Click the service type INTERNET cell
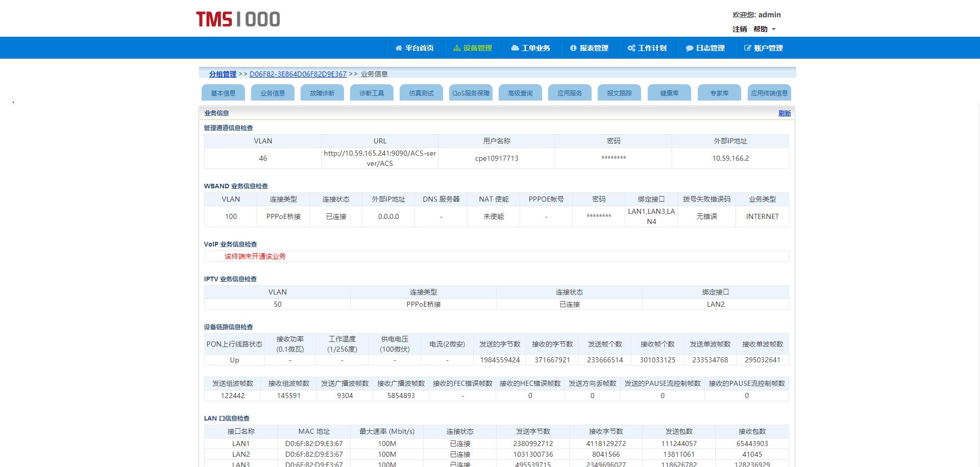 (763, 216)
